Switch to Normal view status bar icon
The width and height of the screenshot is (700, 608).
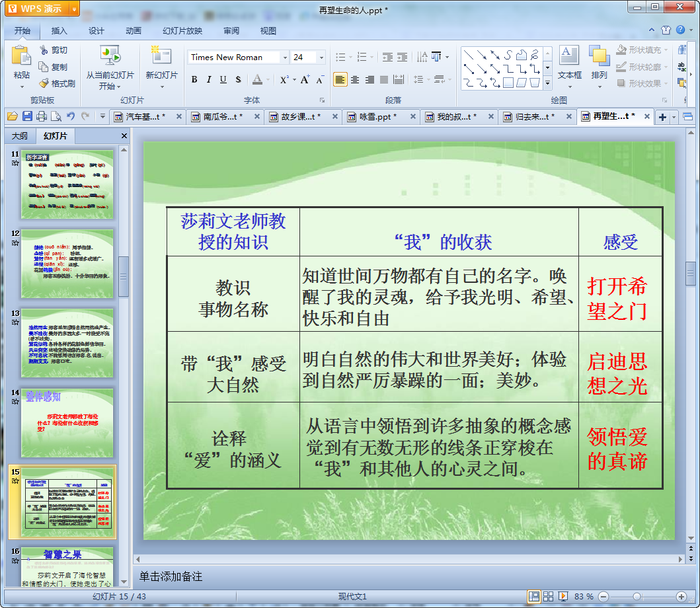click(x=533, y=596)
